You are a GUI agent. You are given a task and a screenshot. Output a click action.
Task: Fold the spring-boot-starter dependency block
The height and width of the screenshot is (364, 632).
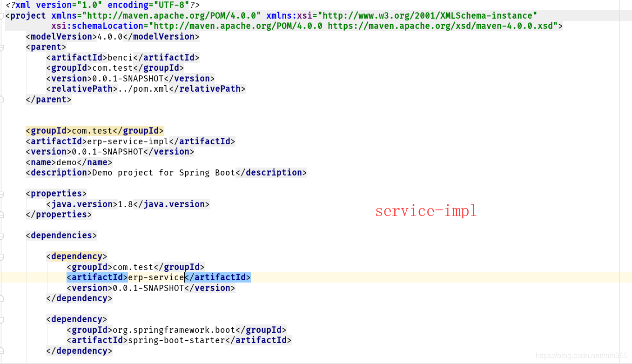pos(2,319)
